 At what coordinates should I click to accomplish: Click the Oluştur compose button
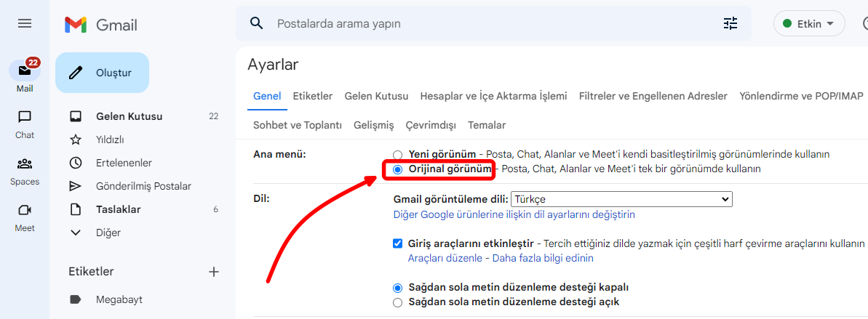point(102,73)
